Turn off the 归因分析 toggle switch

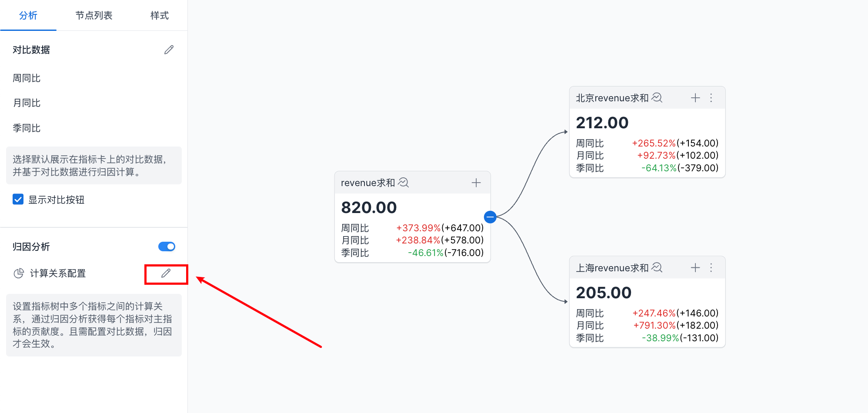(167, 246)
